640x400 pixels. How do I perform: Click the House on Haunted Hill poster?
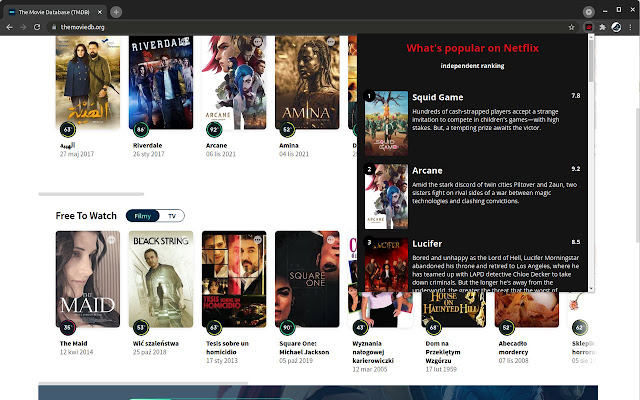pyautogui.click(x=453, y=309)
